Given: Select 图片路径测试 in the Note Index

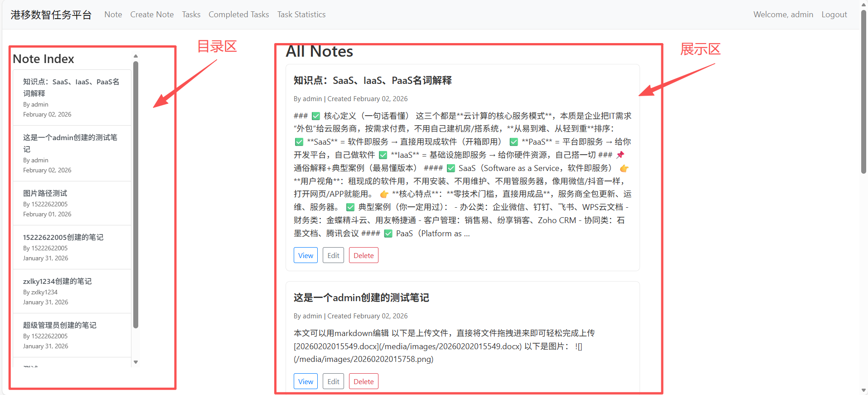Looking at the screenshot, I should [x=45, y=193].
